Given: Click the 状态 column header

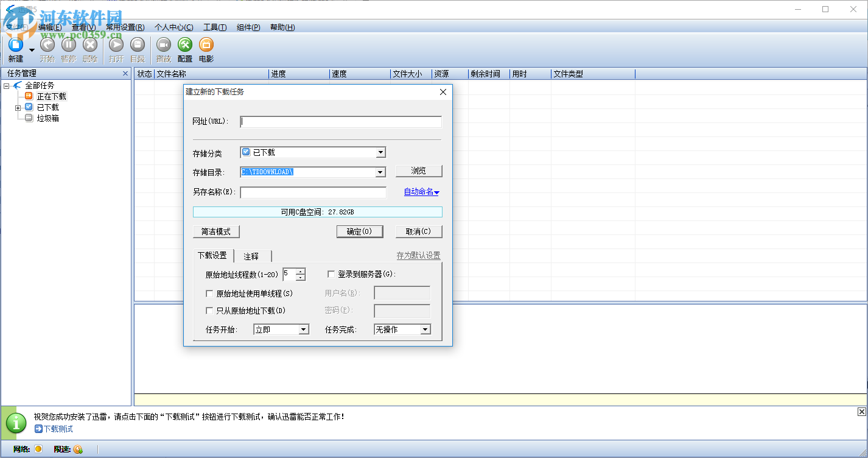Looking at the screenshot, I should [145, 74].
